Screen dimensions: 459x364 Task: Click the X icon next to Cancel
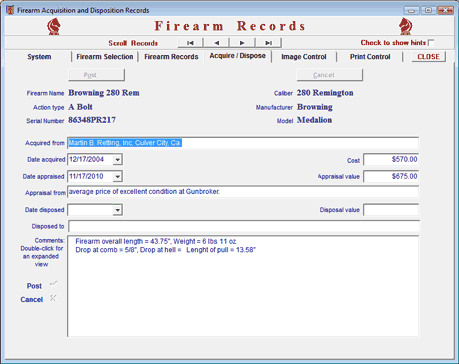(53, 298)
